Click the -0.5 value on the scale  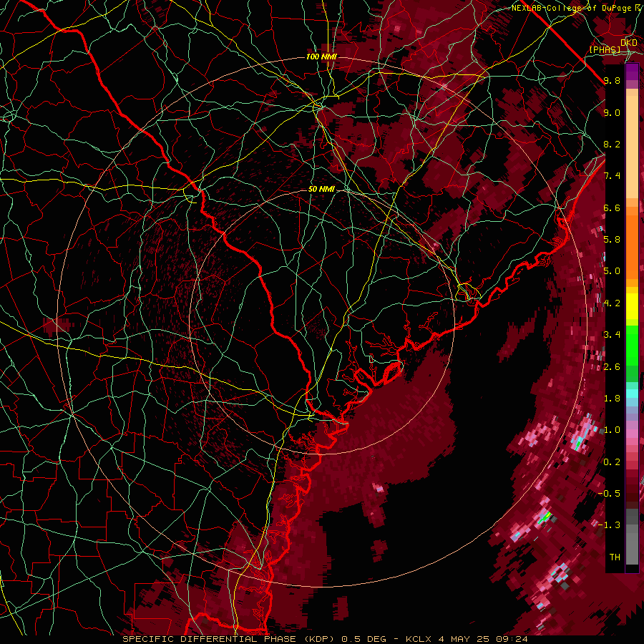tap(610, 494)
